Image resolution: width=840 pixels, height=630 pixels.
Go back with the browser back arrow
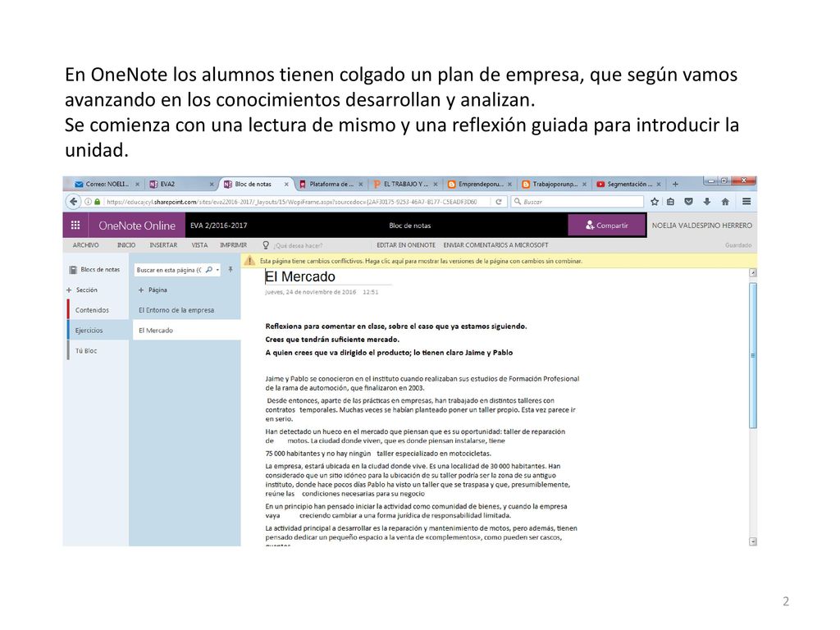point(73,202)
